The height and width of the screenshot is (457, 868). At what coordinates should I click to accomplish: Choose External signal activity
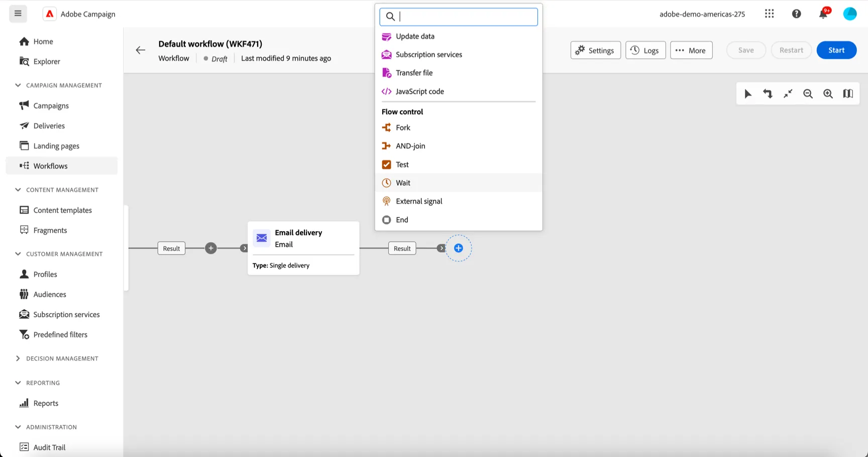(x=459, y=201)
